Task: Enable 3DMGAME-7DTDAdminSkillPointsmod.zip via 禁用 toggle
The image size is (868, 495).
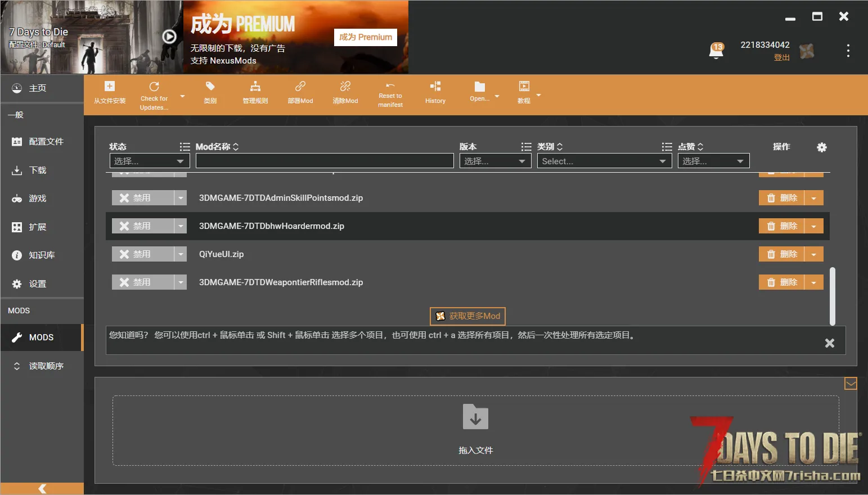Action: tap(143, 198)
